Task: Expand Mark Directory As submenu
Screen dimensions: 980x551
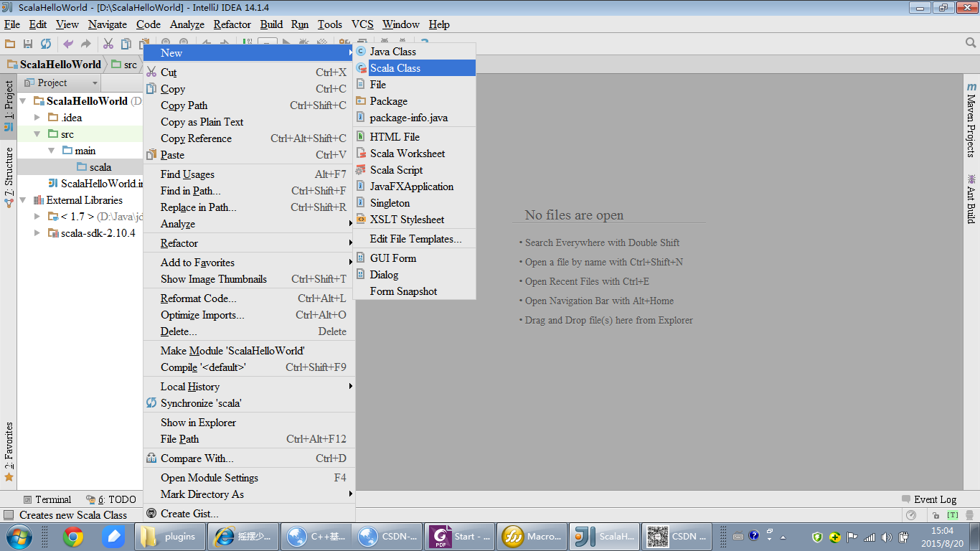Action: click(249, 494)
